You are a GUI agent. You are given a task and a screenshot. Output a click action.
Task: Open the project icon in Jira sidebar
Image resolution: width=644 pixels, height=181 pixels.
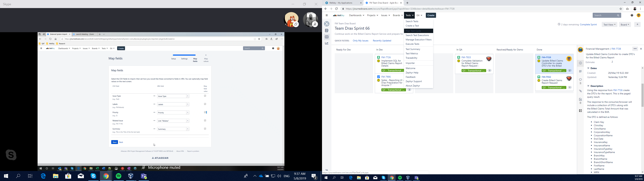tap(327, 24)
